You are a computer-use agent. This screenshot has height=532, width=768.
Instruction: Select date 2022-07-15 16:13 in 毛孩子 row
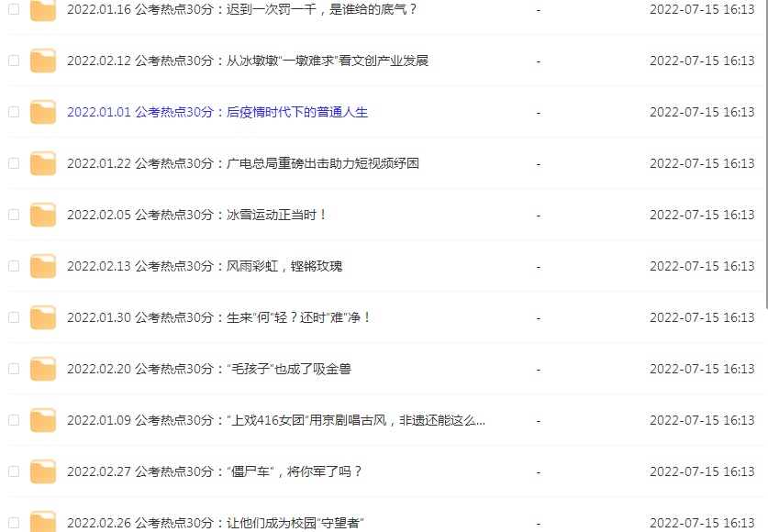click(702, 369)
